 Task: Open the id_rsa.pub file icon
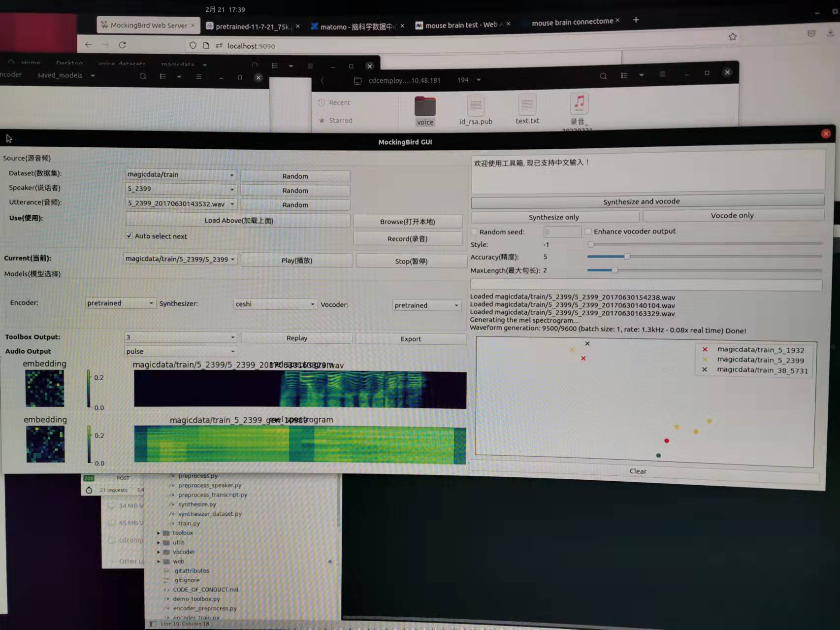[x=476, y=105]
